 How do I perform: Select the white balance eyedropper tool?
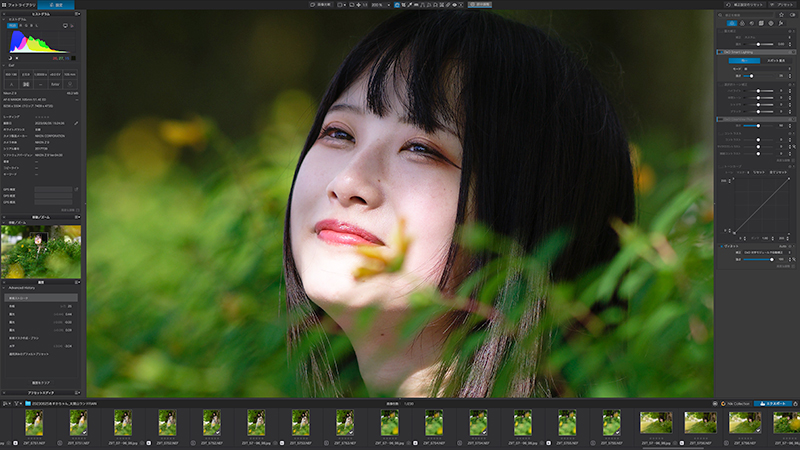point(410,5)
